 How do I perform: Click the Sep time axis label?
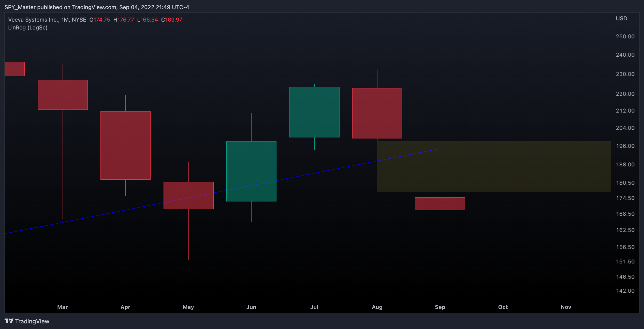(440, 307)
